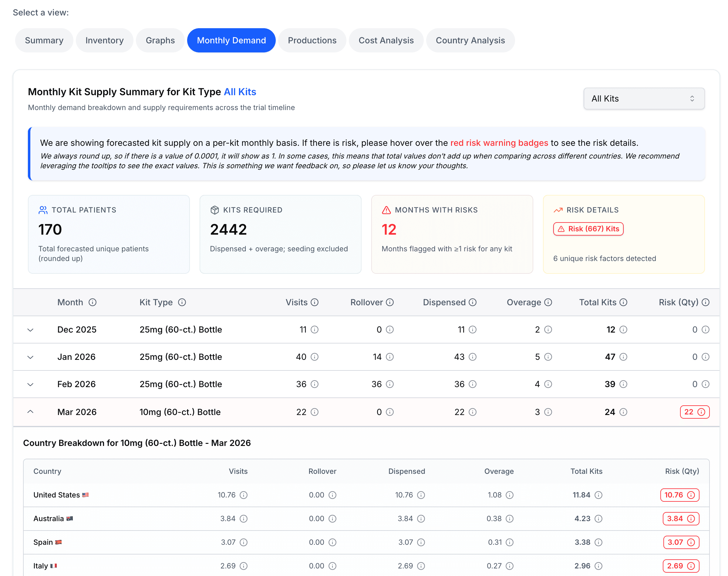Click info icon next to Feb 2026 Dispensed value

473,384
